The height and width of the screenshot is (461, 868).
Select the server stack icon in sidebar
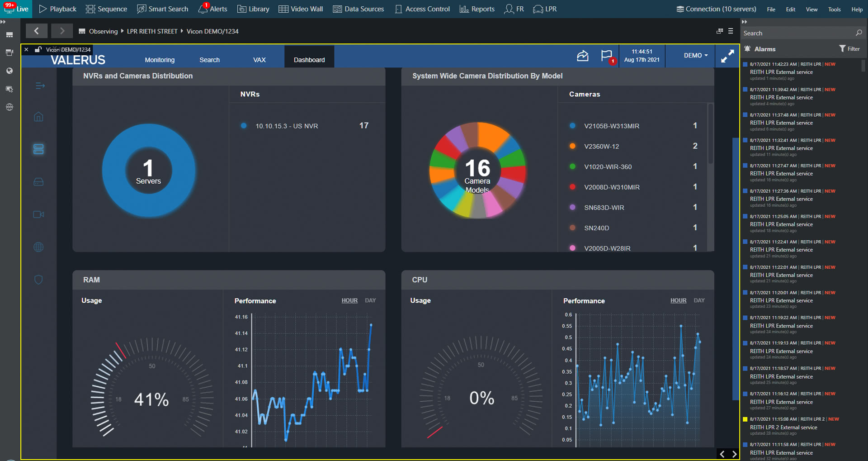38,149
